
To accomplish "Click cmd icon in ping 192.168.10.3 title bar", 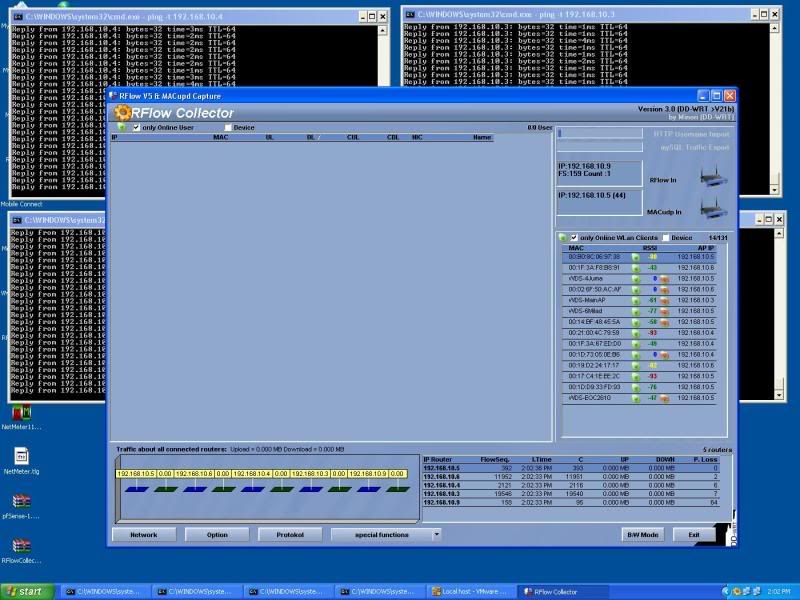I will [410, 14].
